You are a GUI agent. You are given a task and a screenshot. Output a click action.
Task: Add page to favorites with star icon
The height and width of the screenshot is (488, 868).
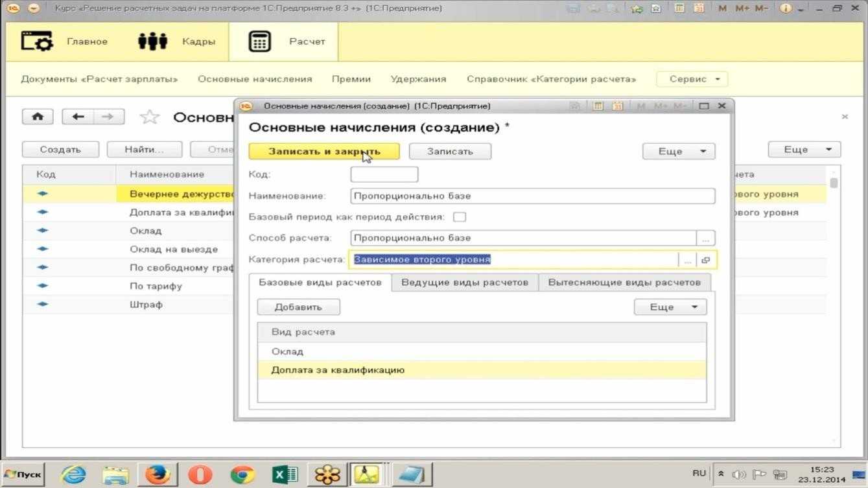pos(150,117)
